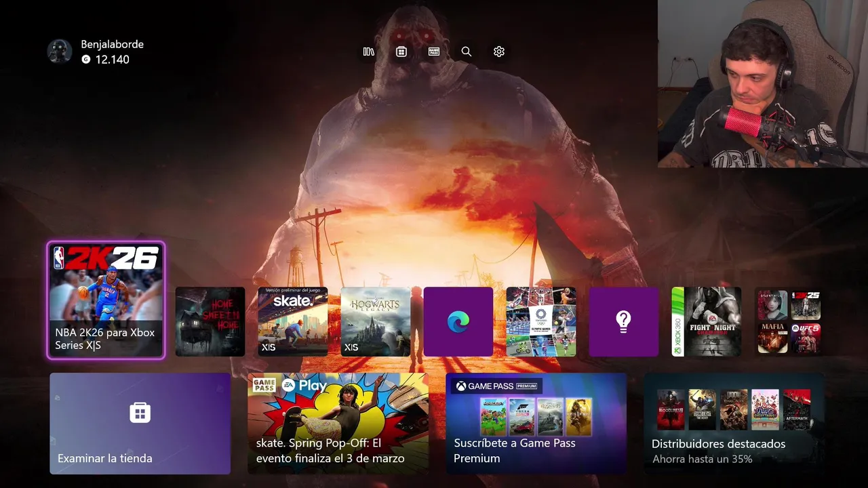Open skate. Spring Pop-Off event card

click(x=338, y=424)
